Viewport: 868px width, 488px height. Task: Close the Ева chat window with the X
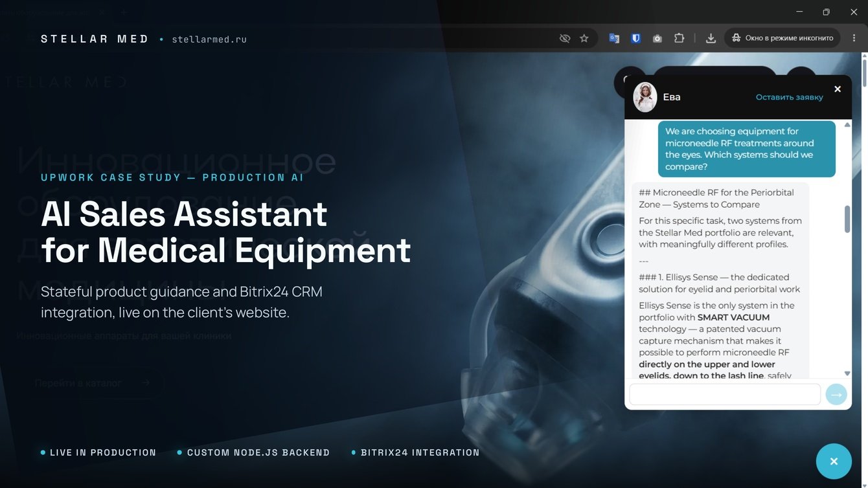[838, 89]
